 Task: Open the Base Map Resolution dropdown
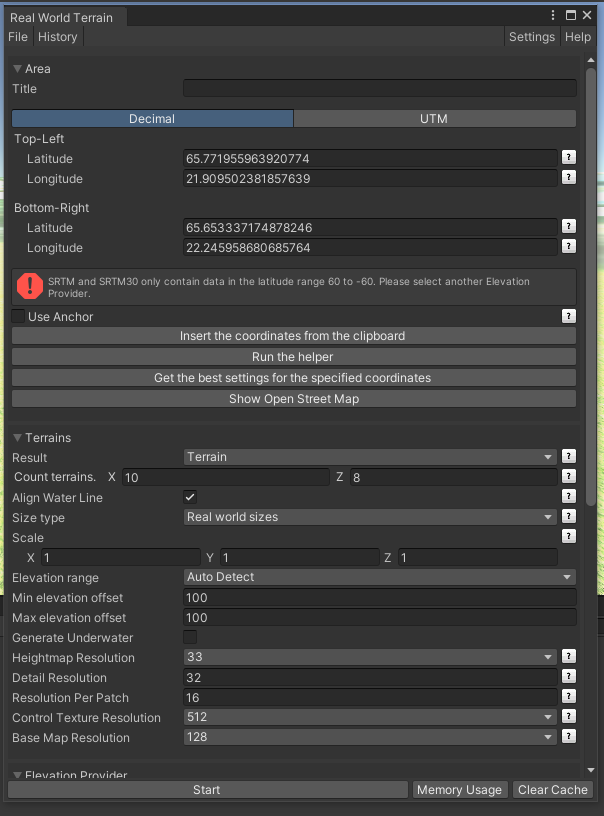(x=370, y=737)
